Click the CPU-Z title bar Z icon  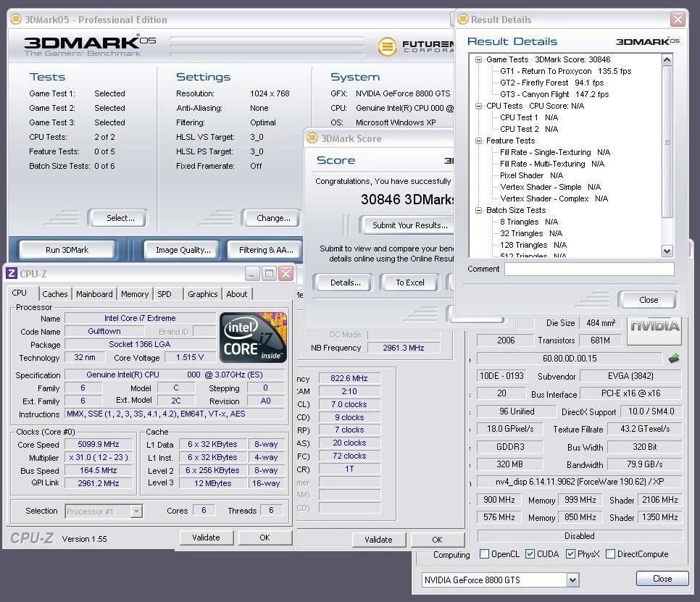pos(12,273)
